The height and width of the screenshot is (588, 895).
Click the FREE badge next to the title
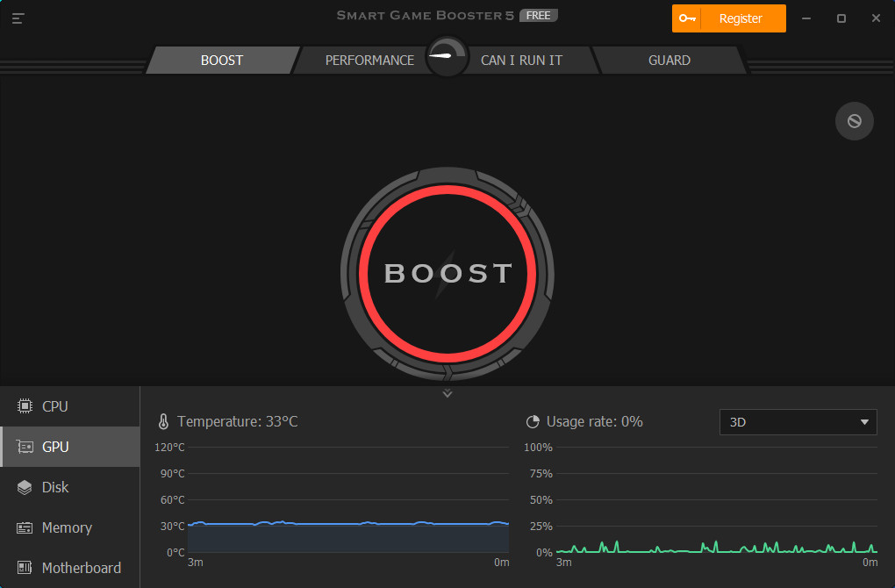click(539, 15)
